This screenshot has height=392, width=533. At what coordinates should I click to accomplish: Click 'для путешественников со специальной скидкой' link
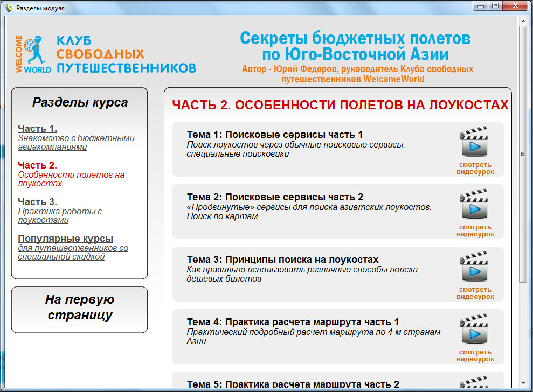click(73, 253)
